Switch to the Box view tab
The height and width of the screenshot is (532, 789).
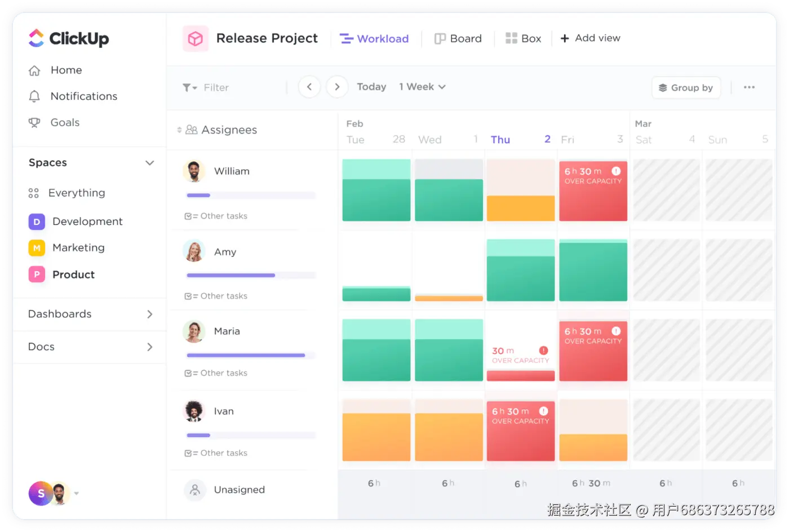click(523, 38)
